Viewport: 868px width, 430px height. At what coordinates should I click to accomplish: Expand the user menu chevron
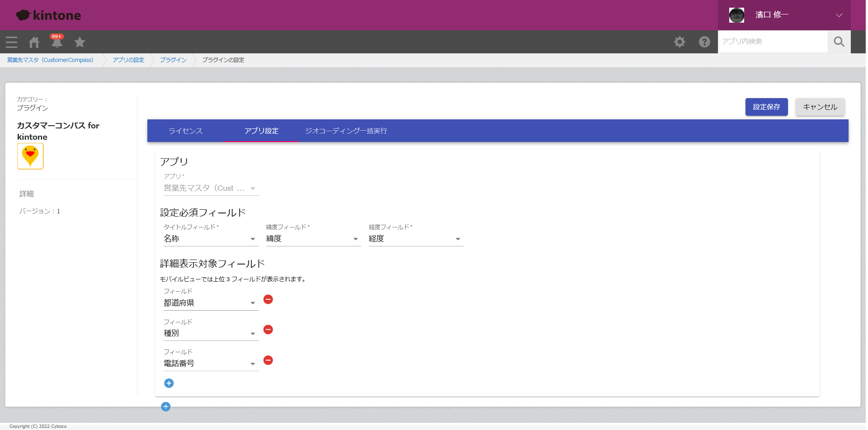click(x=839, y=15)
